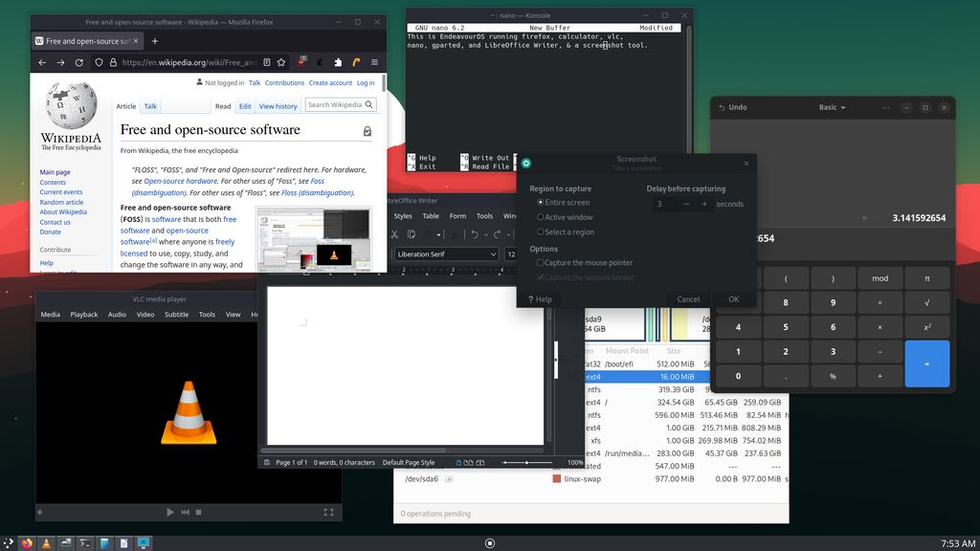Open the calculator Basic mode dropdown
The image size is (980, 551).
832,107
